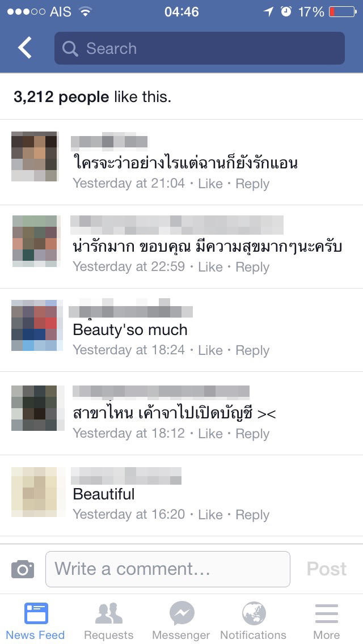Like the "Beauty'so much" comment
The width and height of the screenshot is (363, 644).
(210, 350)
